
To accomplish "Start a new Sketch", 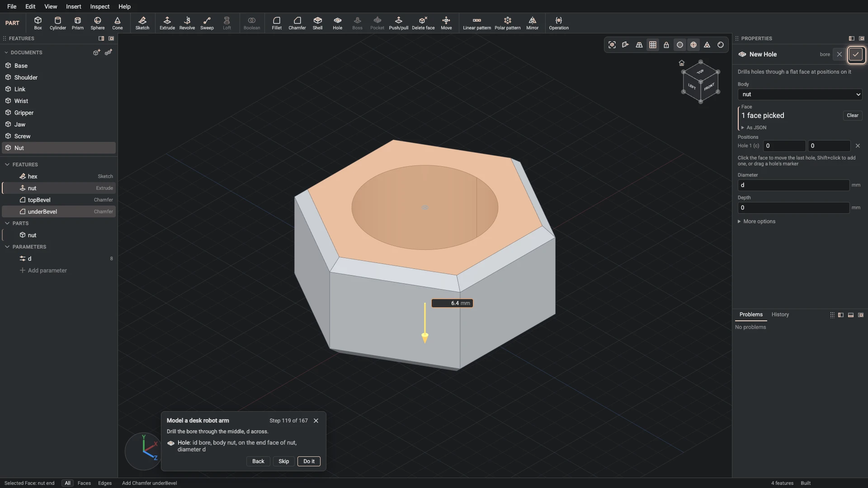I will [142, 23].
